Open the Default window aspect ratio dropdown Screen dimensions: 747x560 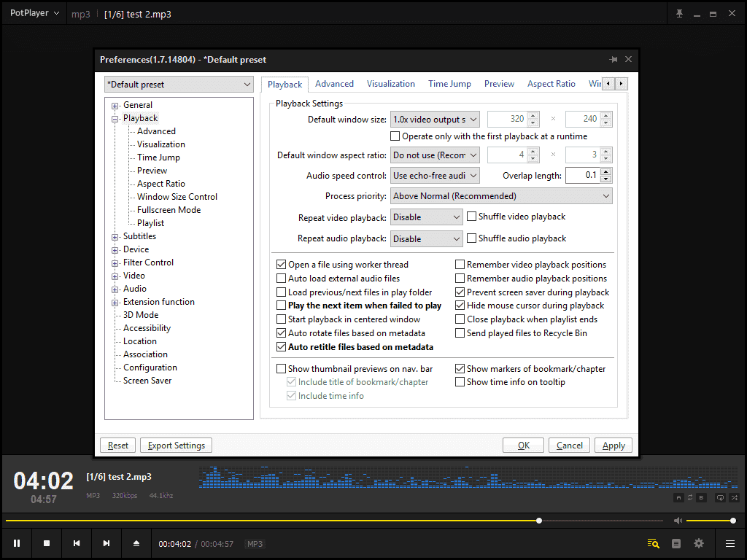point(435,155)
